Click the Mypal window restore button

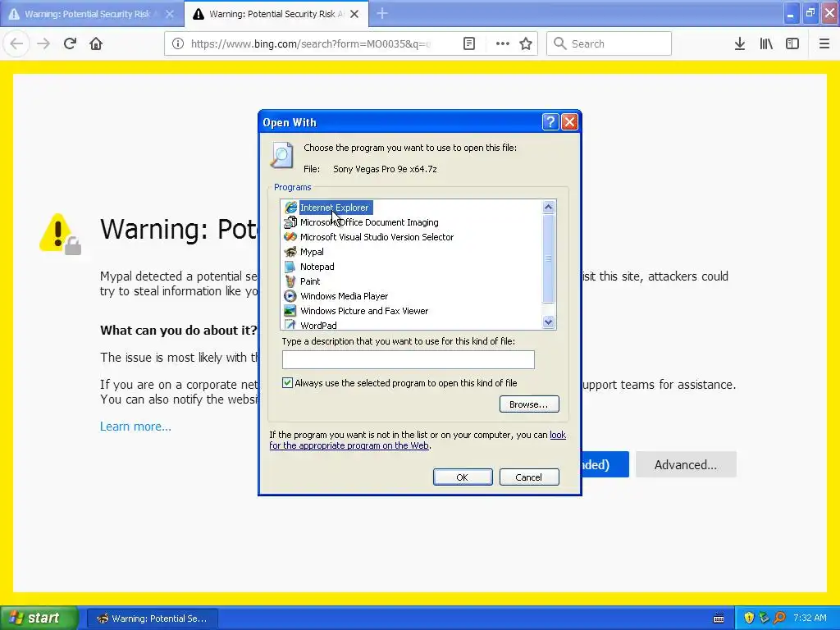coord(810,13)
